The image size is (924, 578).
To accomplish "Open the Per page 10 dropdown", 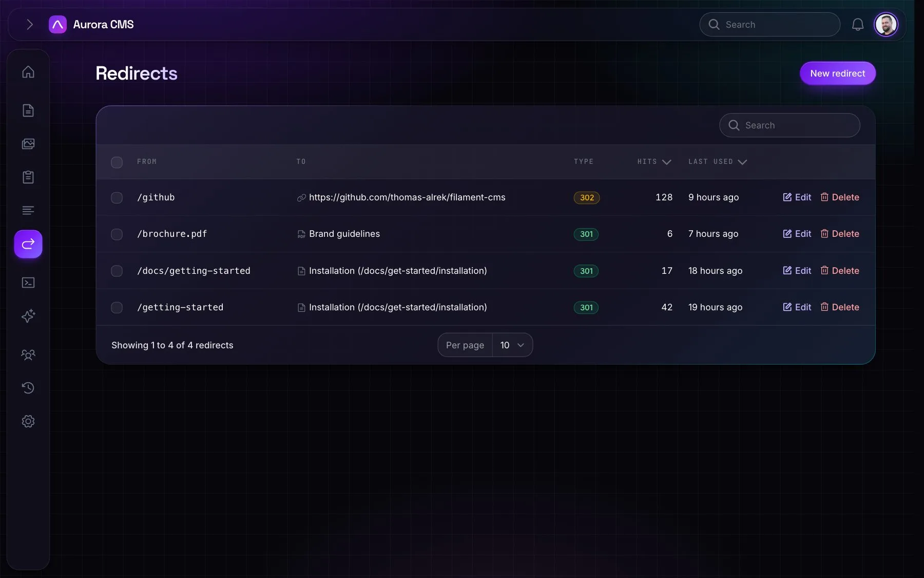I will pyautogui.click(x=512, y=345).
